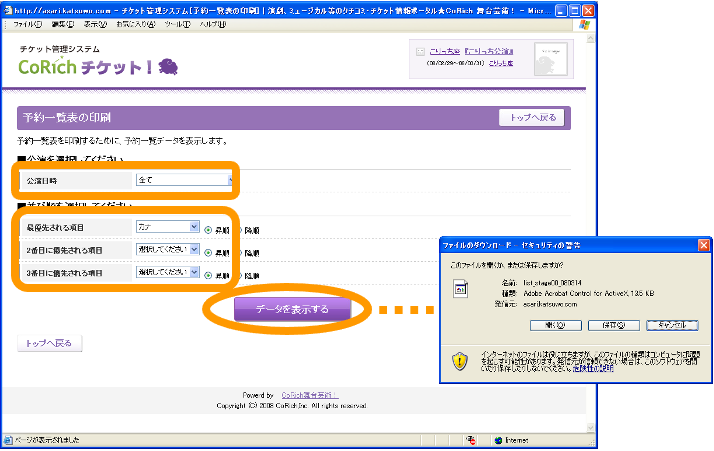Image resolution: width=714 pixels, height=451 pixels.
Task: Click the purple mascot icon beside the logo
Action: click(168, 66)
